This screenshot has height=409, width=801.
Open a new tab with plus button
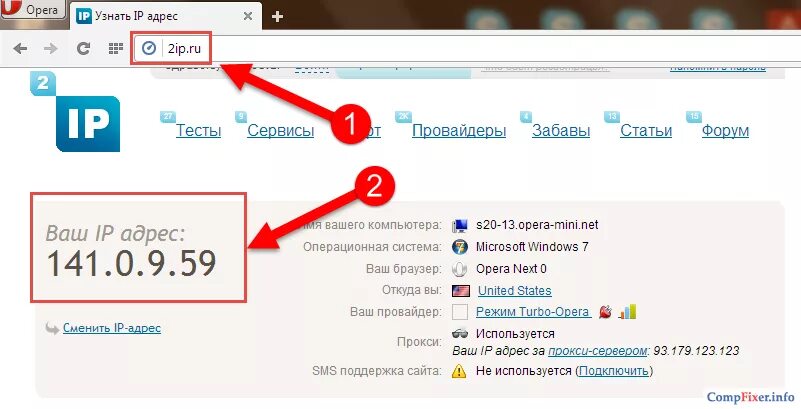click(x=277, y=17)
